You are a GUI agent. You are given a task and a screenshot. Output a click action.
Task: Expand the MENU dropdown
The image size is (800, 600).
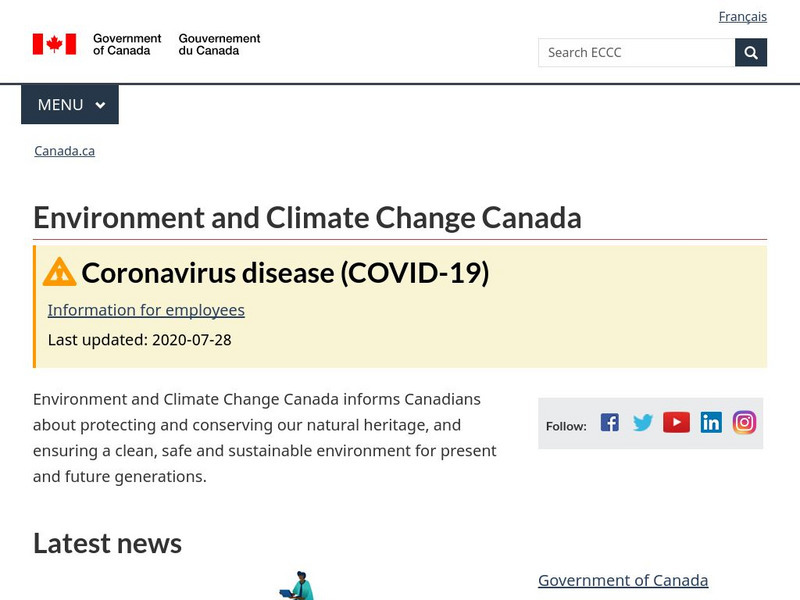coord(70,105)
